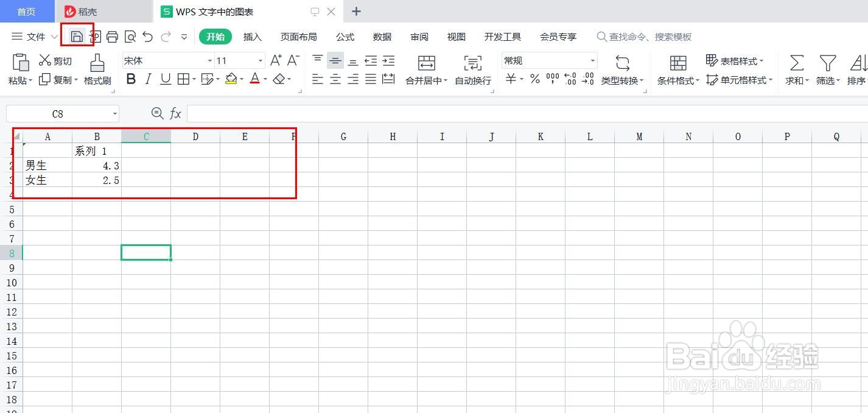Screen dimensions: 868x413
Task: Click the Save icon in quick access toolbar
Action: pyautogui.click(x=77, y=37)
